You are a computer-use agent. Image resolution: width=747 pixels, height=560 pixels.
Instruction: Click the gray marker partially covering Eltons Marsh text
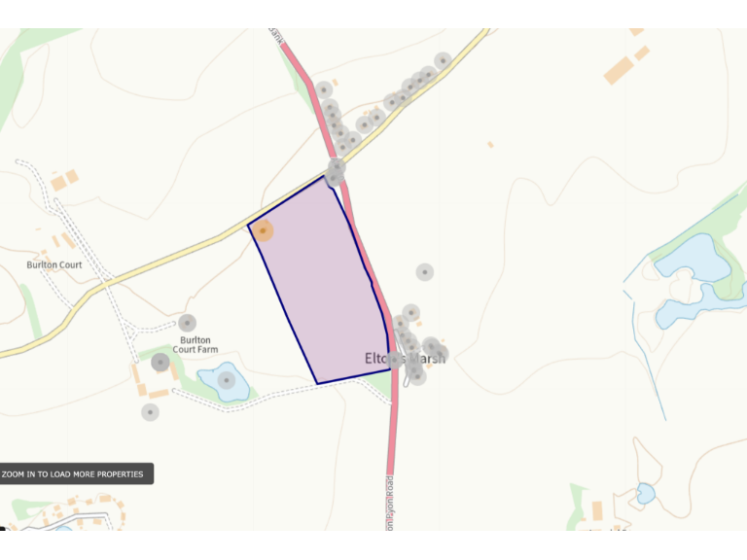coord(394,360)
